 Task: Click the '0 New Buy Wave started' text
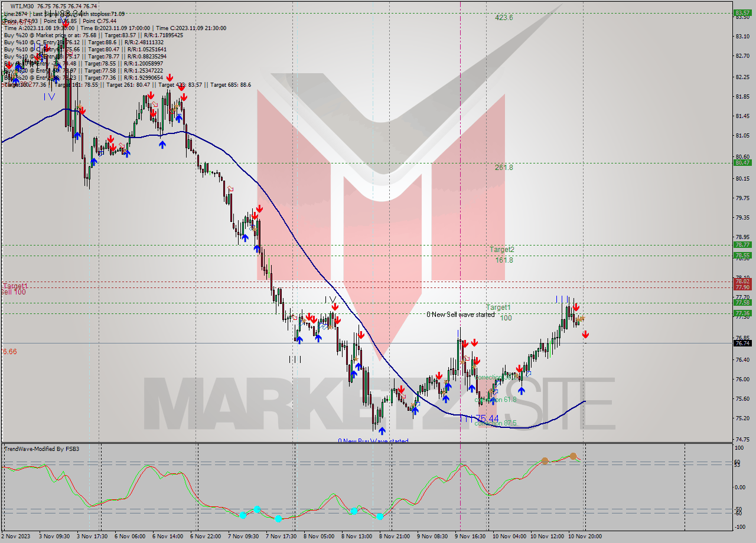373,441
